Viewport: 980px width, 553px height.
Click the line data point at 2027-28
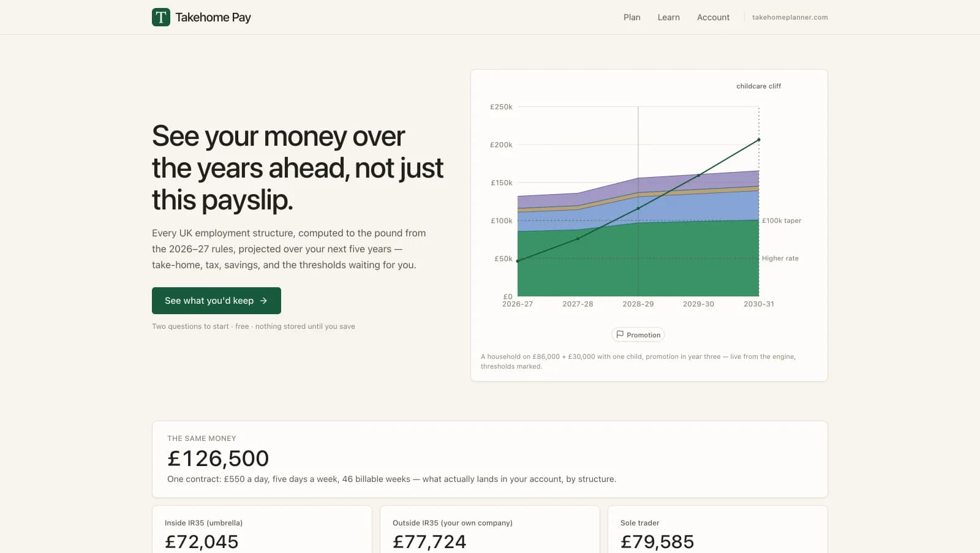[x=578, y=239]
